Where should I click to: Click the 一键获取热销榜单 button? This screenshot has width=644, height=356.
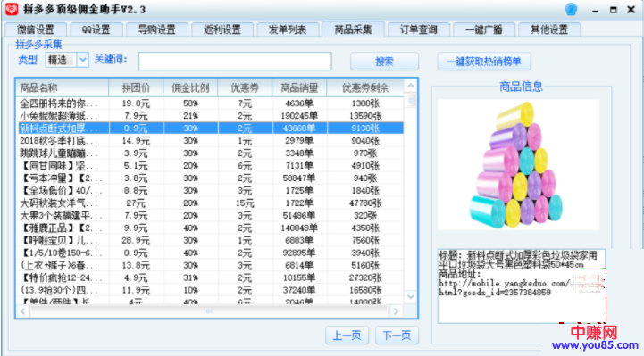pyautogui.click(x=484, y=62)
